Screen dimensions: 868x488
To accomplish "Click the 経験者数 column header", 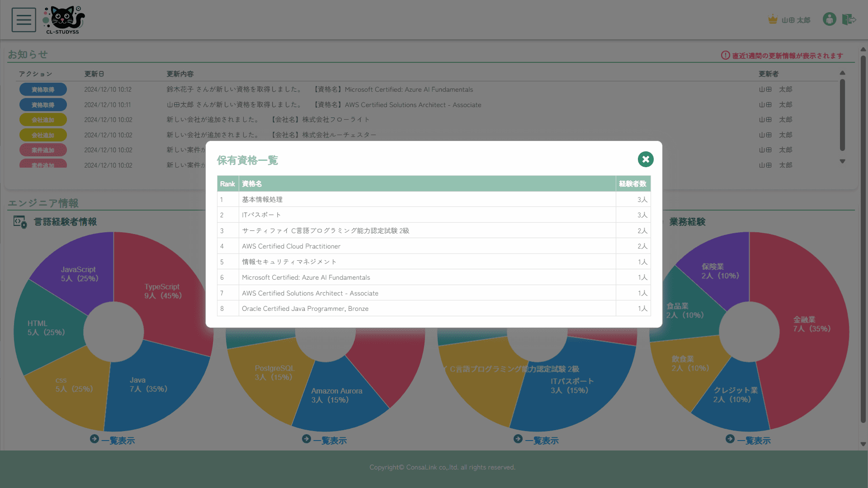I will point(632,184).
